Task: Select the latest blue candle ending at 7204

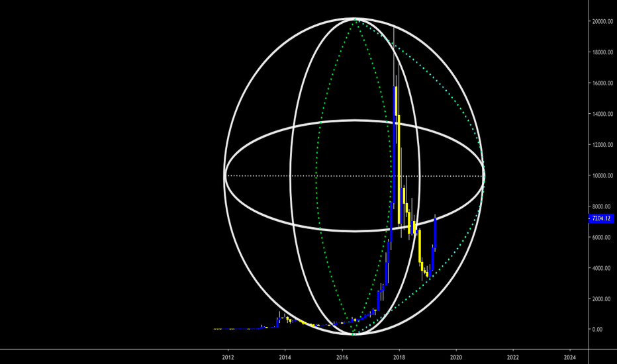Action: [435, 233]
